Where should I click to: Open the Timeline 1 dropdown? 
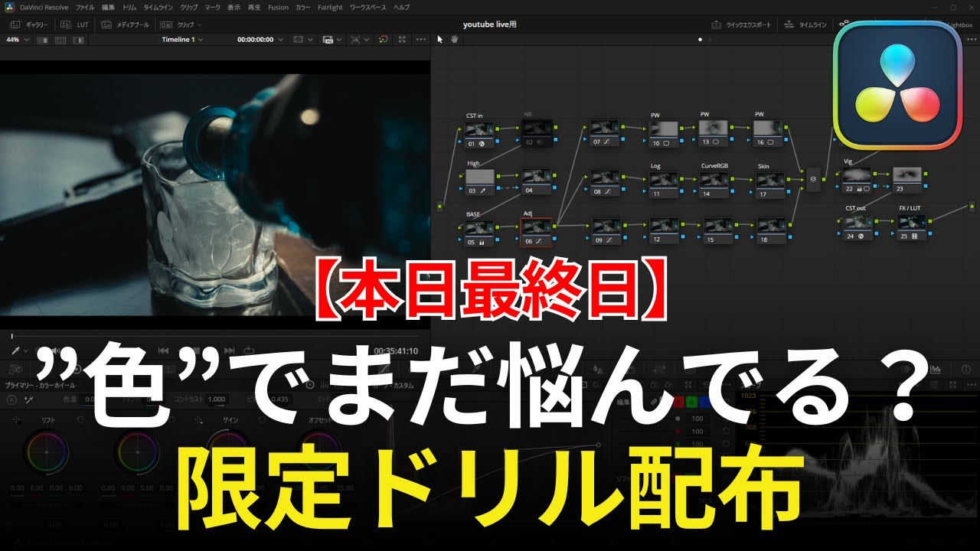[182, 39]
